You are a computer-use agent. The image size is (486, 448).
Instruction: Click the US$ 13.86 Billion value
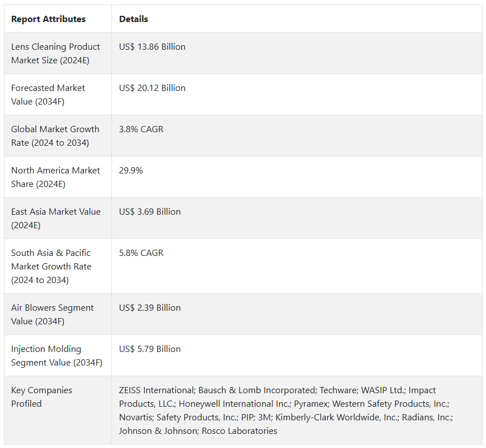click(x=152, y=47)
